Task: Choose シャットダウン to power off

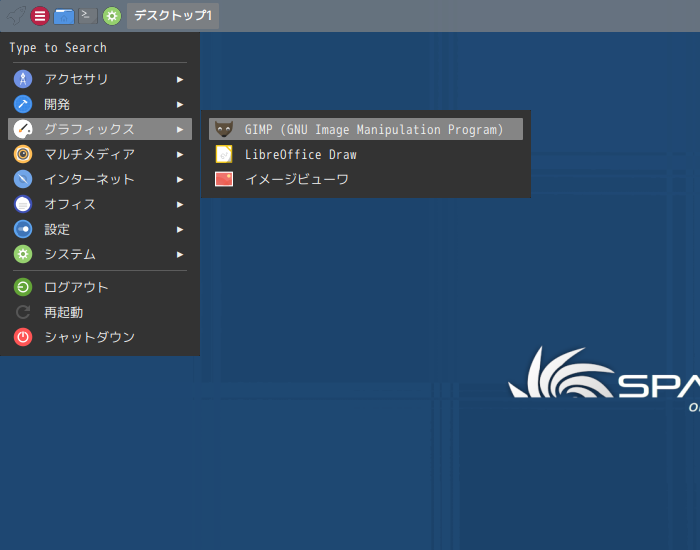Action: pos(100,337)
